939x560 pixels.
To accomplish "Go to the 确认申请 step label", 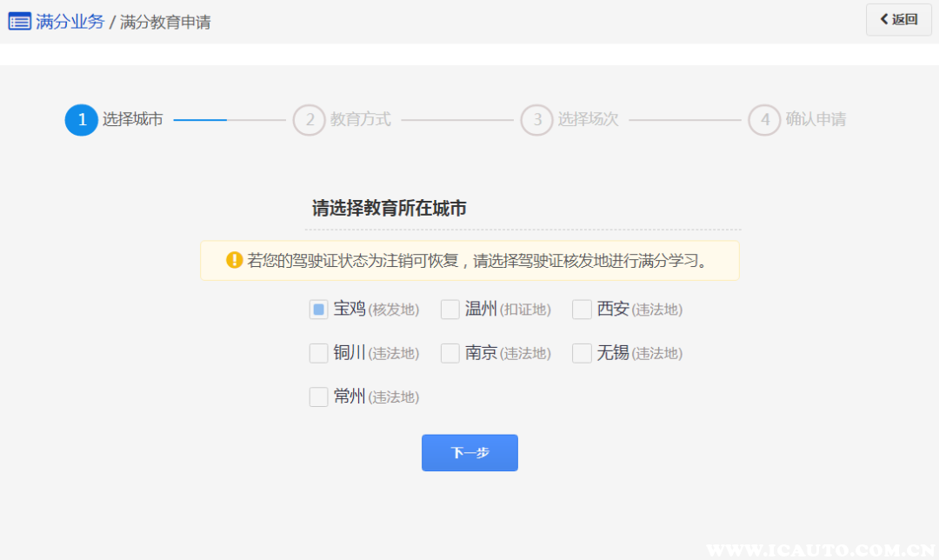I will tap(816, 120).
